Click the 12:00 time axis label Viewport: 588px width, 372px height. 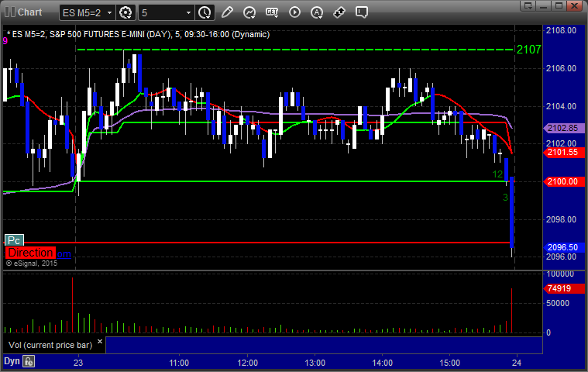247,363
